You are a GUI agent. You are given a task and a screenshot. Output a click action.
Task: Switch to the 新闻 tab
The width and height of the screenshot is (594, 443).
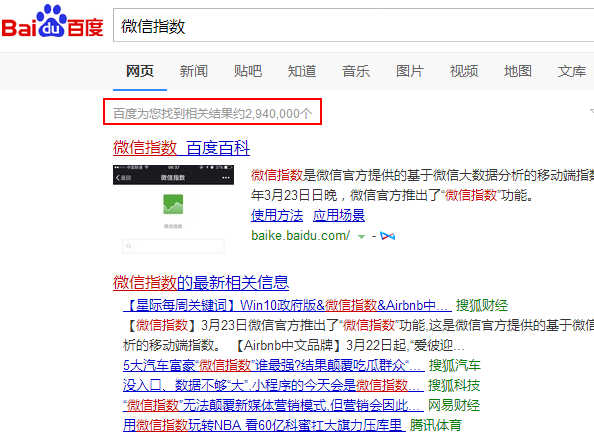[x=194, y=71]
